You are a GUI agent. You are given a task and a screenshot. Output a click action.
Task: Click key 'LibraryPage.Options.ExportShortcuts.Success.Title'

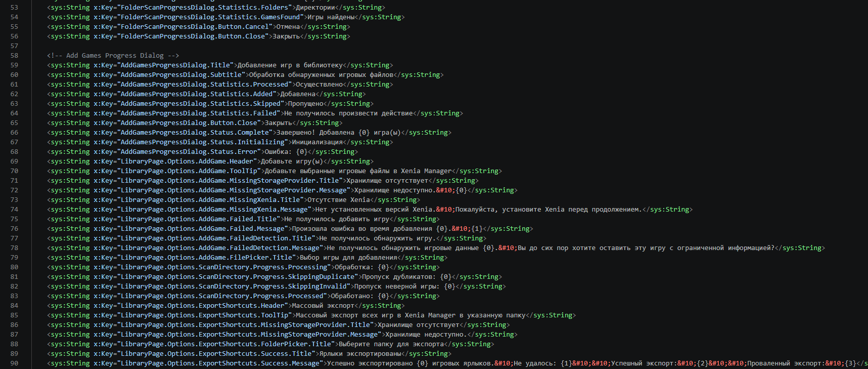(216, 354)
